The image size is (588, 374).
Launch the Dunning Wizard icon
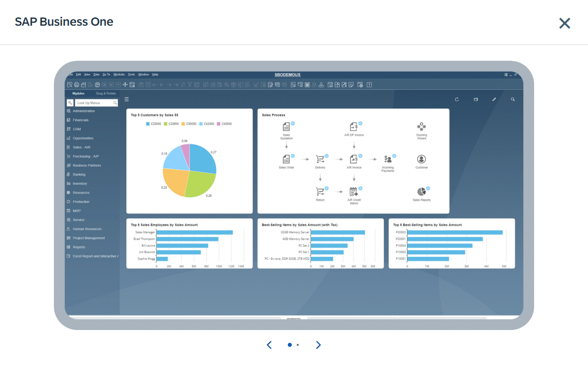point(421,126)
